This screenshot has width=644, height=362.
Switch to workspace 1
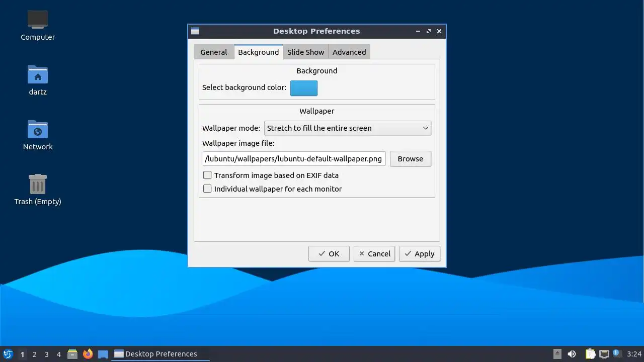22,354
